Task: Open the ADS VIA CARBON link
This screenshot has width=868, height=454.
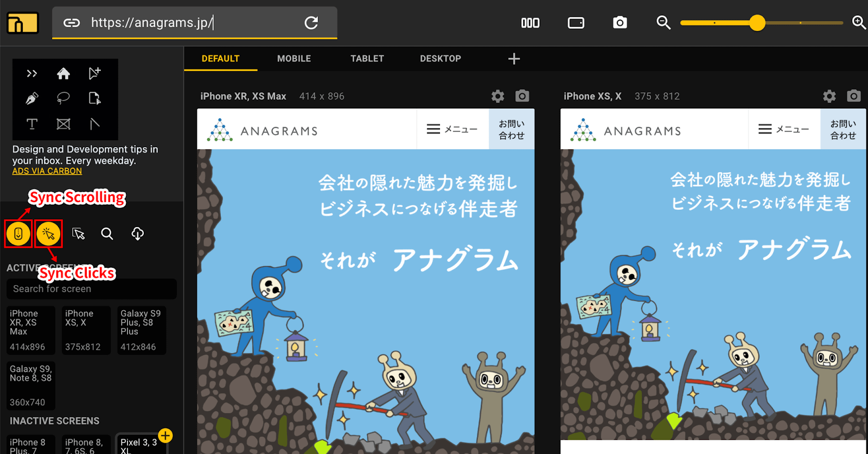Action: click(47, 171)
